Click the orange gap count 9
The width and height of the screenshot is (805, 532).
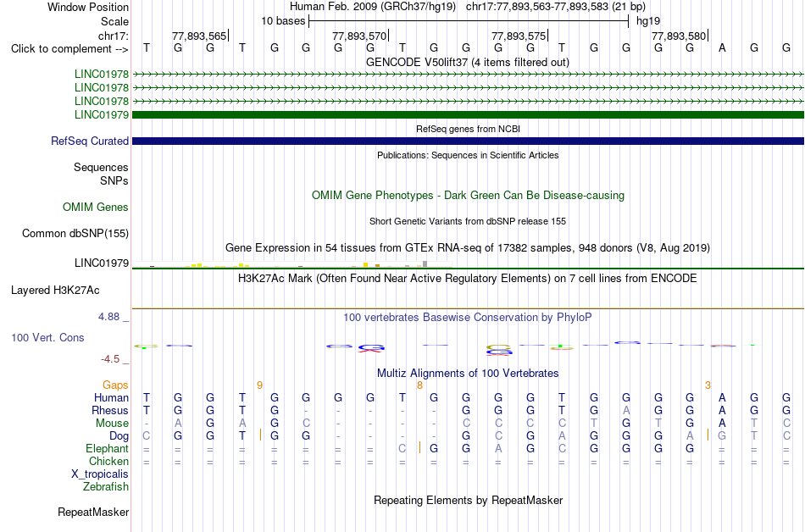260,385
